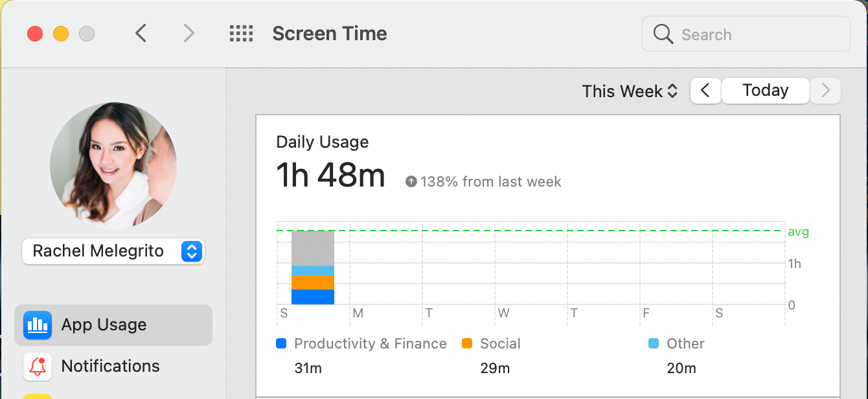Screen dimensions: 868x399
Task: Click the bar chart icon beside App Usage
Action: click(37, 325)
